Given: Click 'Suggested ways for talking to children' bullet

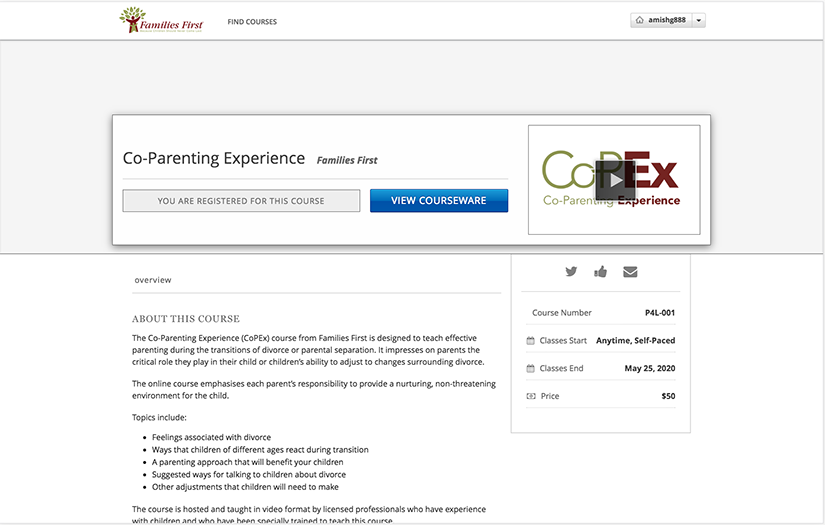Looking at the screenshot, I should click(x=249, y=474).
